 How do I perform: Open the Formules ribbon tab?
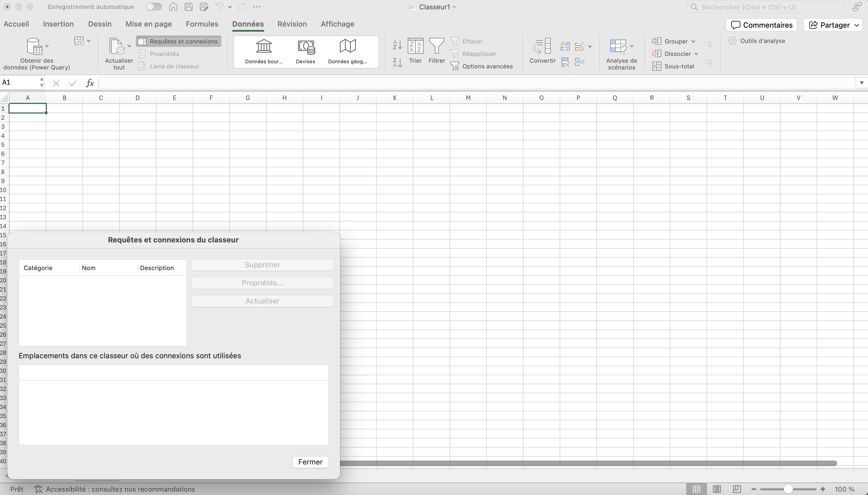pyautogui.click(x=202, y=24)
